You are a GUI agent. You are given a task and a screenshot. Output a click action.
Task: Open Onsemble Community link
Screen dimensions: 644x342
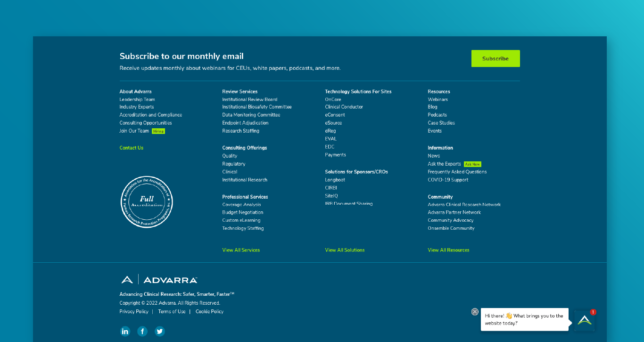[451, 229]
